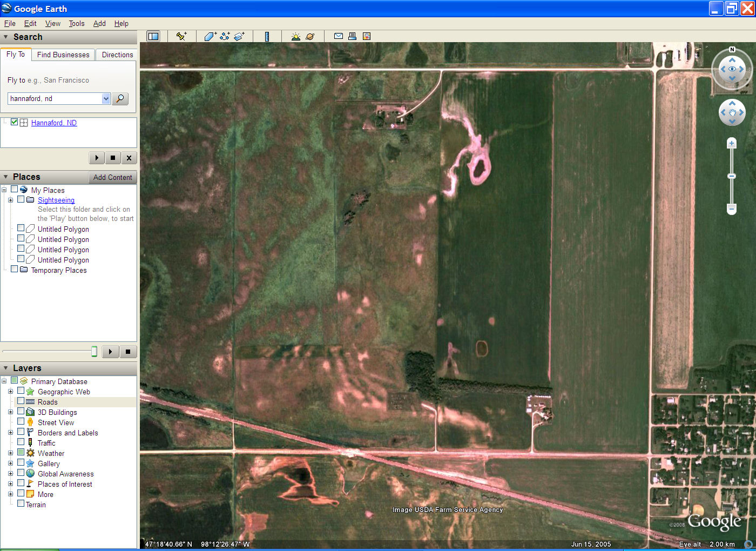
Task: Zoom out with the minus button
Action: pyautogui.click(x=732, y=209)
